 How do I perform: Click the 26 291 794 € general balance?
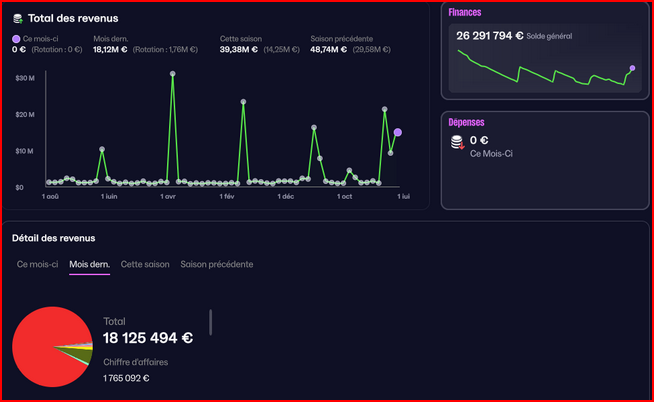(x=490, y=35)
